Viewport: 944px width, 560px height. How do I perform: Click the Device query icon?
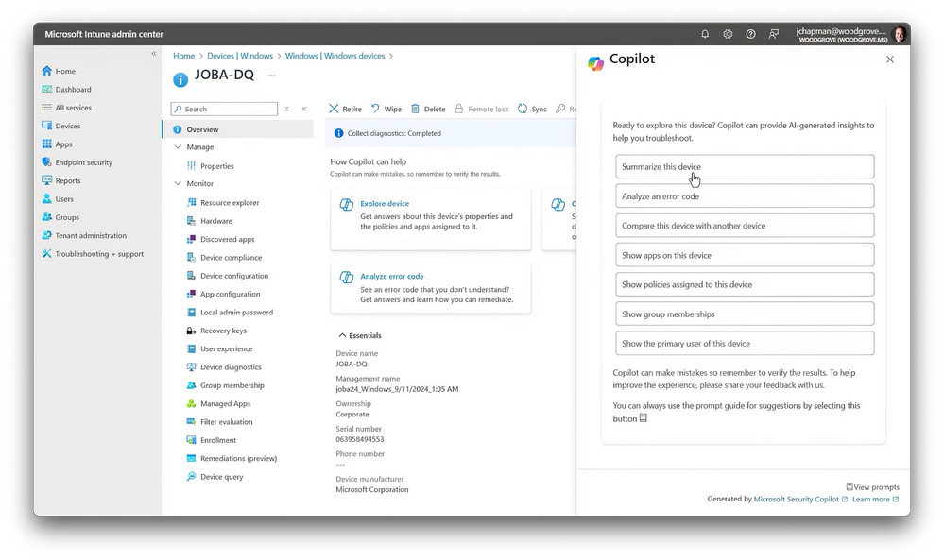coord(192,476)
